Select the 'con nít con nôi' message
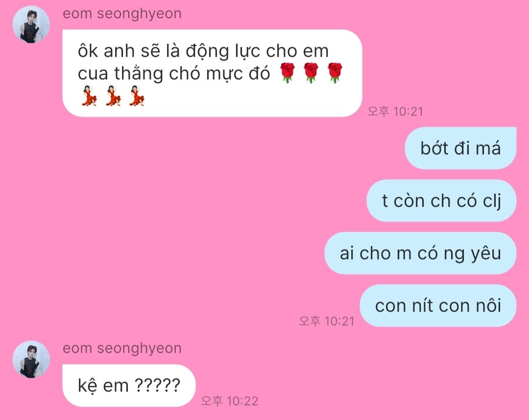The height and width of the screenshot is (420, 529). click(438, 305)
